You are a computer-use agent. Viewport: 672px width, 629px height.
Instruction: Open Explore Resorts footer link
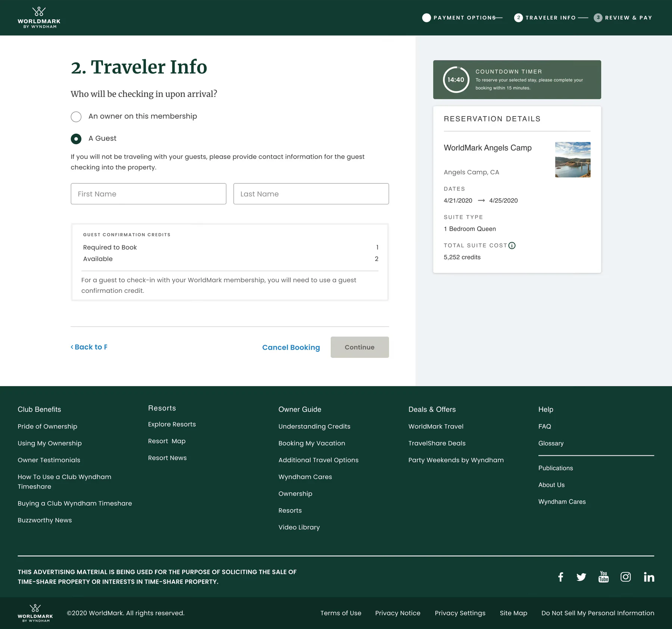[x=172, y=424]
